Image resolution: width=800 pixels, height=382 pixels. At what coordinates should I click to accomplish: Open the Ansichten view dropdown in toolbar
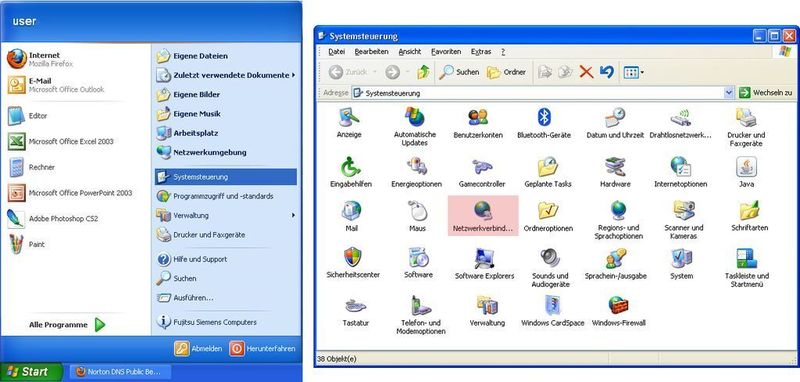click(x=634, y=72)
